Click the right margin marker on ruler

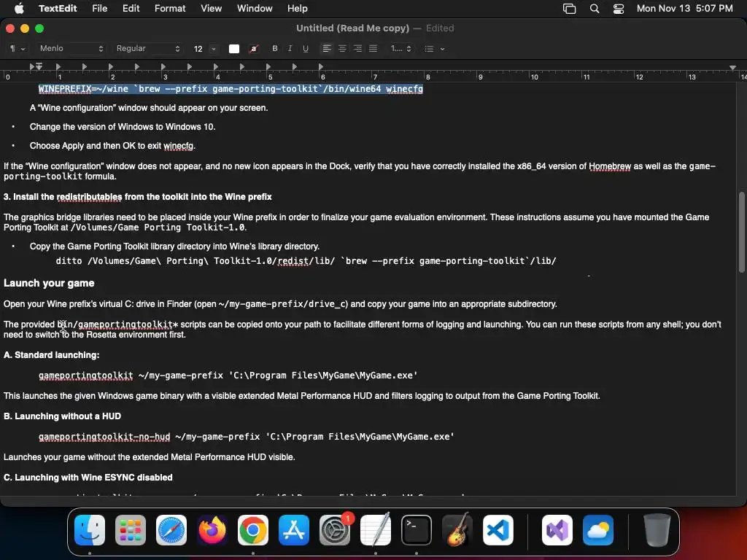point(732,68)
